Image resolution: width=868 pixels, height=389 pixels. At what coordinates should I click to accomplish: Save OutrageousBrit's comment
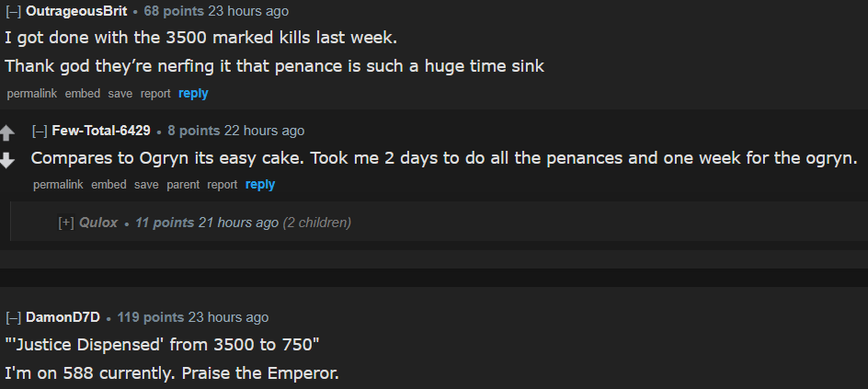tap(120, 94)
